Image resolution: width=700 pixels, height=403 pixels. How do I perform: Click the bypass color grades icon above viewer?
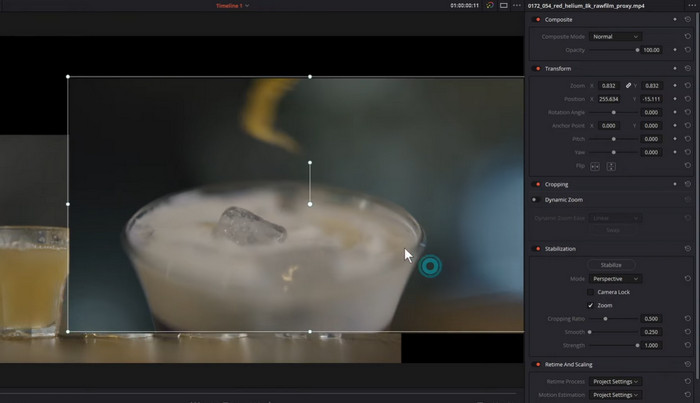point(490,5)
